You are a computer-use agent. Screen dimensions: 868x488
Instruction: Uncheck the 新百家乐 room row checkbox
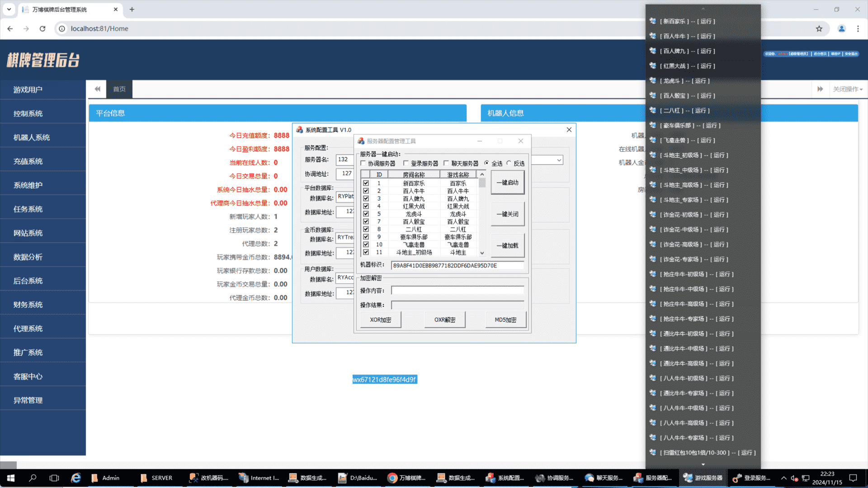pos(366,183)
